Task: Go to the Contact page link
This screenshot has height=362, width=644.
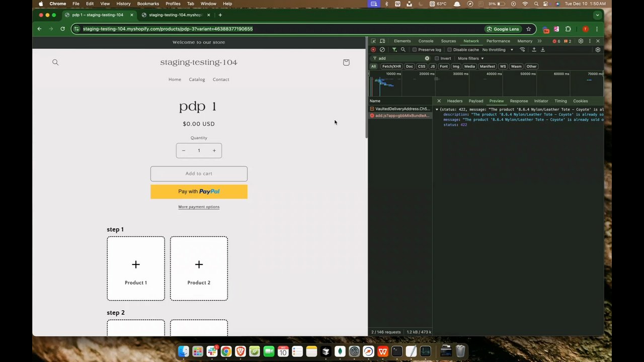Action: 221,79
